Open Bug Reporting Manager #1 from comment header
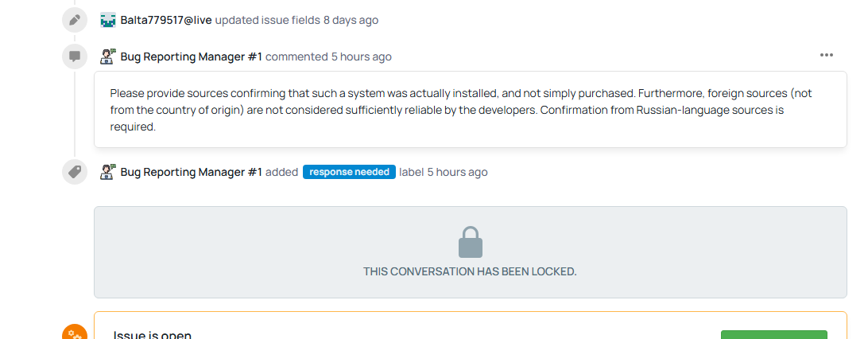This screenshot has height=339, width=868. click(x=192, y=56)
